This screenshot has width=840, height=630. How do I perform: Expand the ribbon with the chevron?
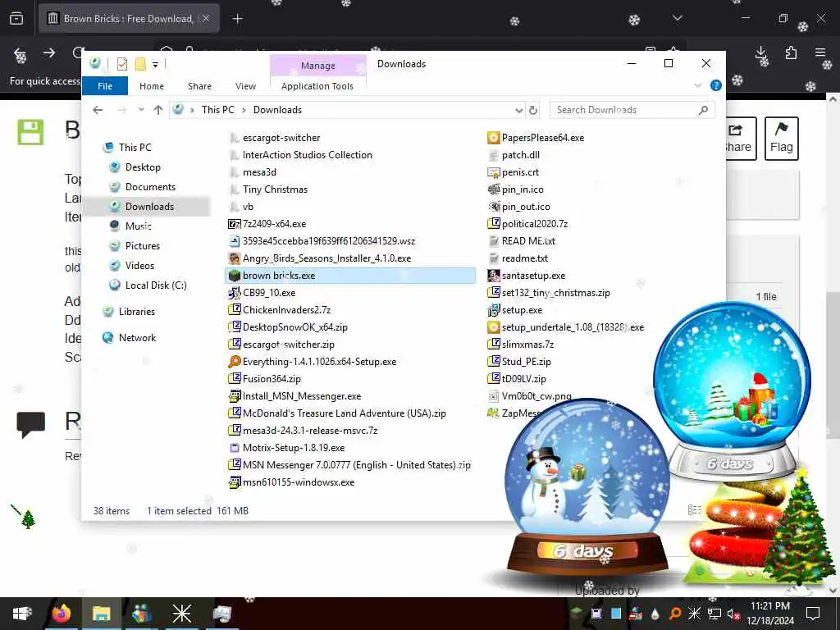click(697, 85)
